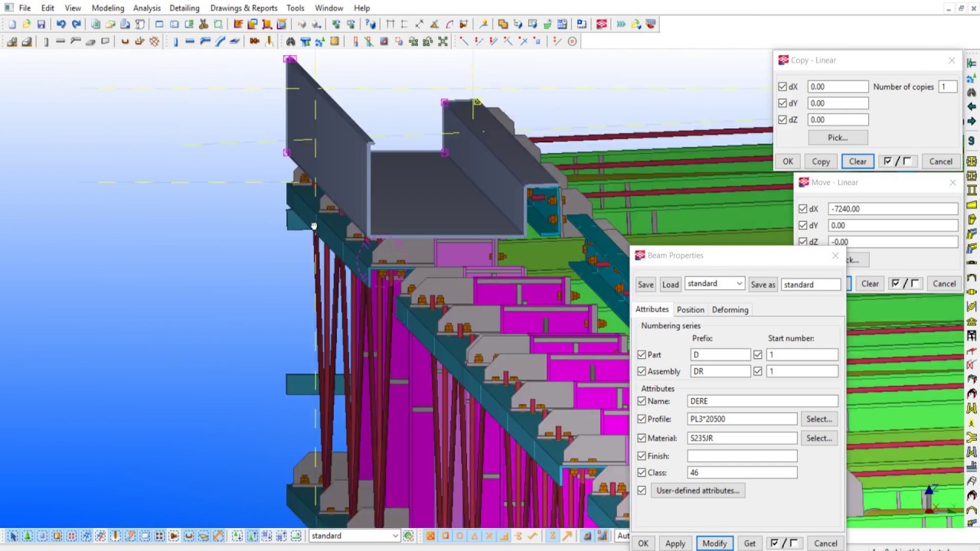Screen dimensions: 980x551
Task: Uncheck dY checkbox in Move - Linear
Action: 803,226
